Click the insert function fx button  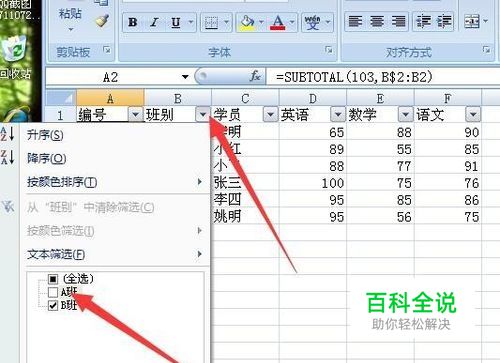tap(255, 76)
